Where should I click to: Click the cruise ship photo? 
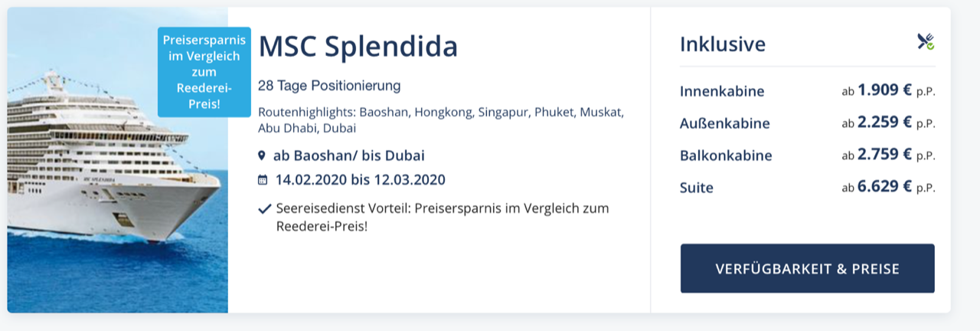click(117, 160)
